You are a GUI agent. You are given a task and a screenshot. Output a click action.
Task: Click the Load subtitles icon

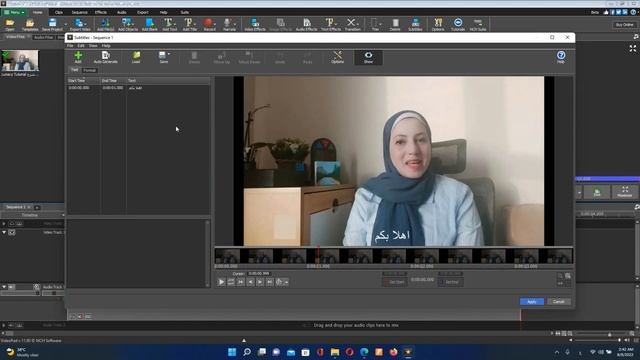pyautogui.click(x=136, y=57)
